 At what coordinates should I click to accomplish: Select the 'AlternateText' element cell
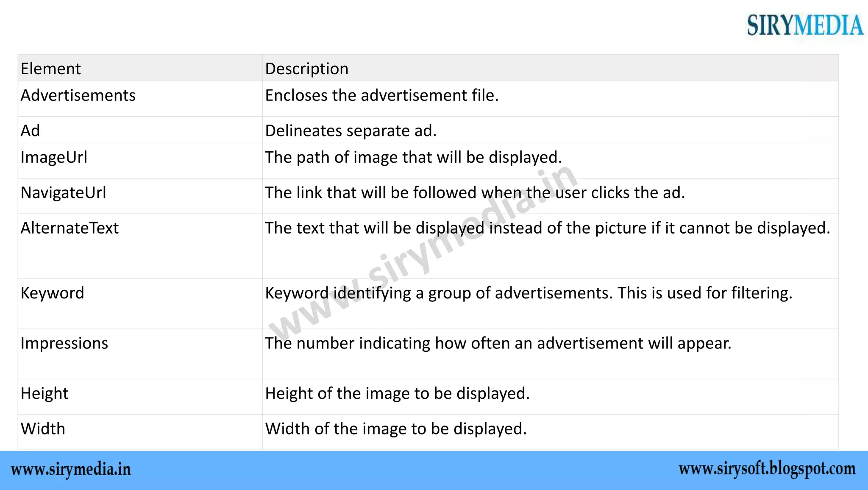140,246
